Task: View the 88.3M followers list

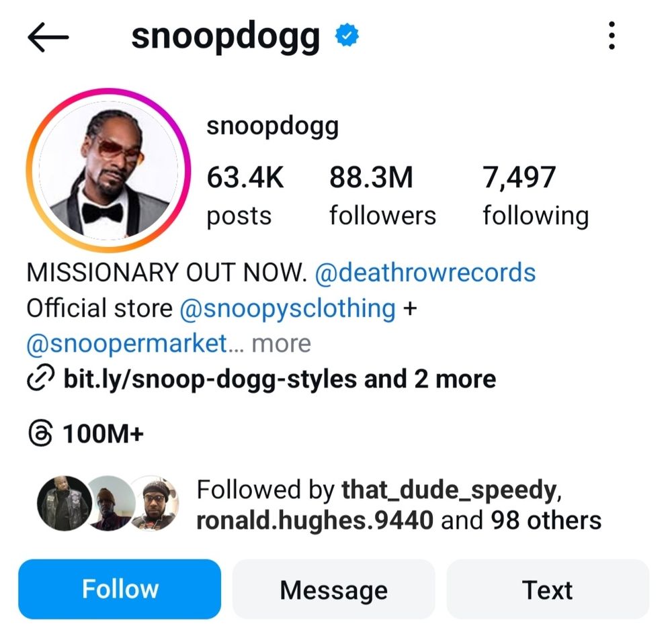Action: (382, 196)
